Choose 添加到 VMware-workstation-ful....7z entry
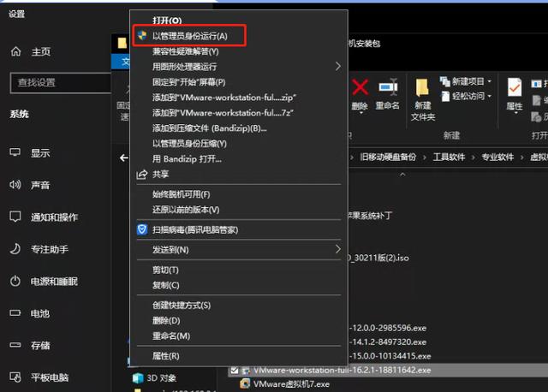Image resolution: width=548 pixels, height=392 pixels. pyautogui.click(x=223, y=113)
